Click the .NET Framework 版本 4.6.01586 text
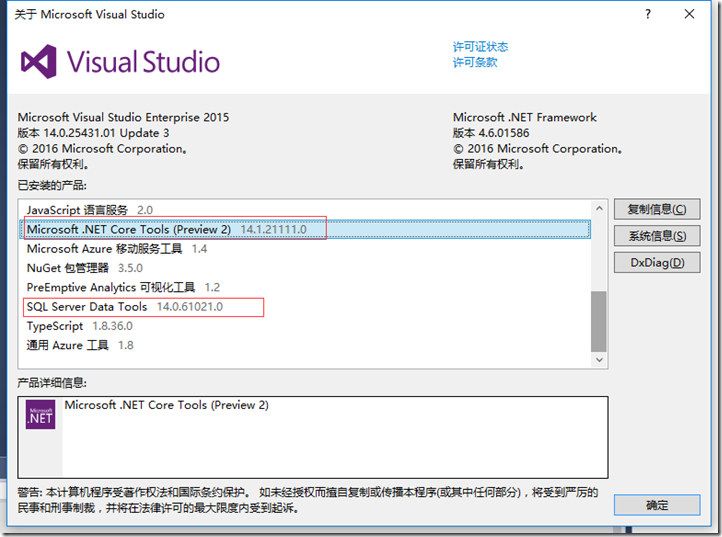 click(491, 133)
